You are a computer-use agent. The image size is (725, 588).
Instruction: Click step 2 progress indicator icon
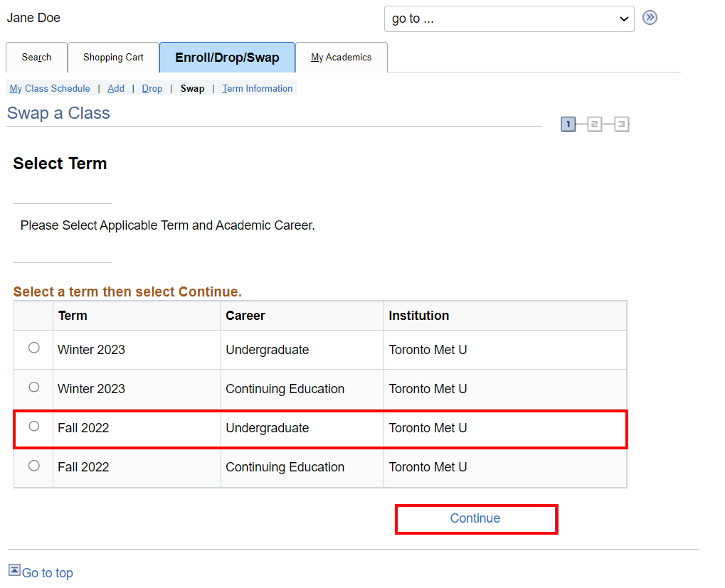pyautogui.click(x=595, y=125)
